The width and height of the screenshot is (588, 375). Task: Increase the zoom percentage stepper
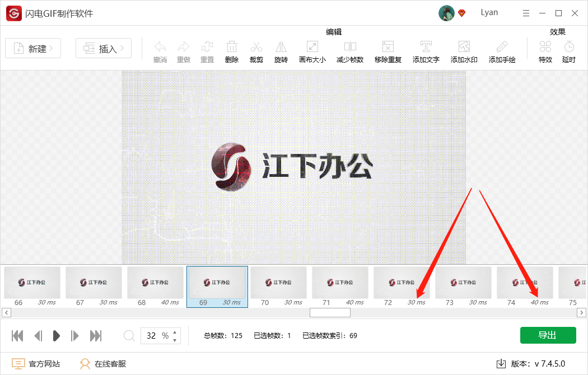click(x=175, y=332)
